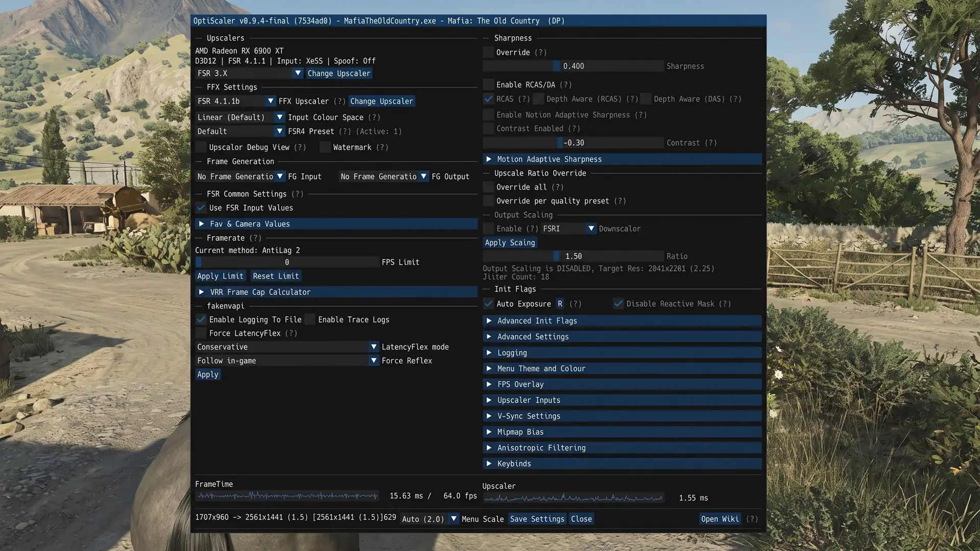Viewport: 980px width, 551px height.
Task: Click the Open Wiki button
Action: coord(720,519)
